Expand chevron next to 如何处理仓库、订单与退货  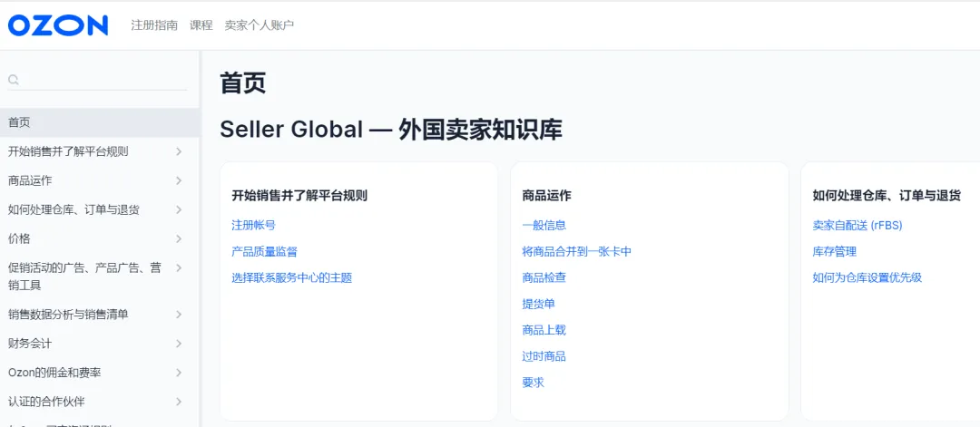pyautogui.click(x=179, y=209)
